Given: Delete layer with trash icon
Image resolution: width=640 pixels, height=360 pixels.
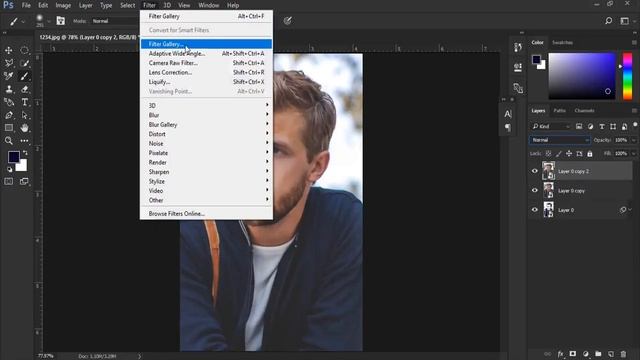Looking at the screenshot, I should (x=623, y=354).
